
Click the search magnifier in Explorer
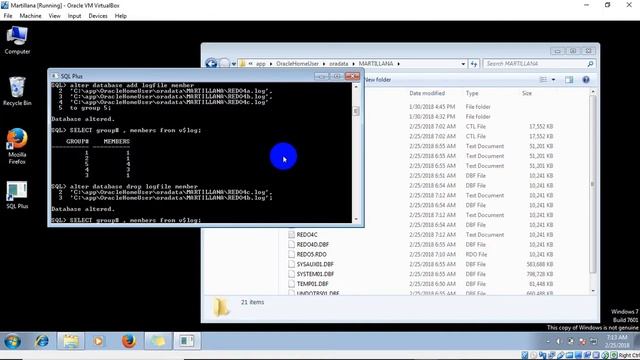(590, 64)
